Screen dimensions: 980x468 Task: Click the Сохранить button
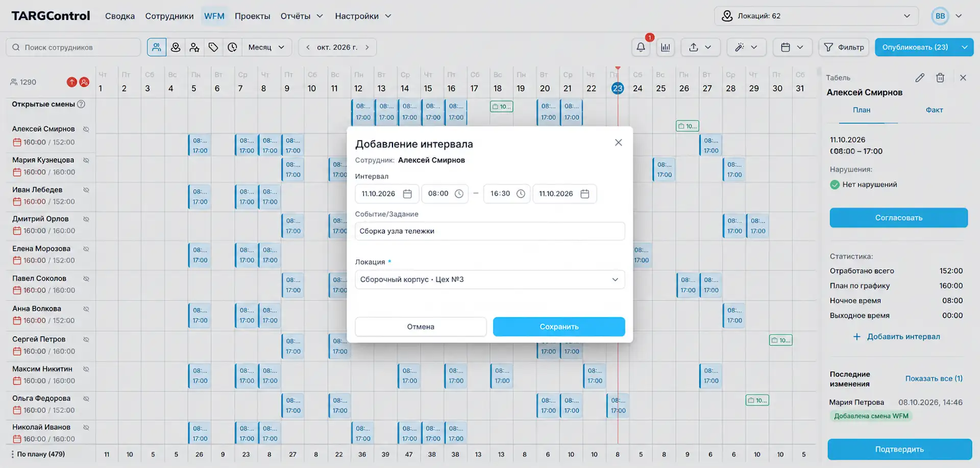tap(559, 326)
